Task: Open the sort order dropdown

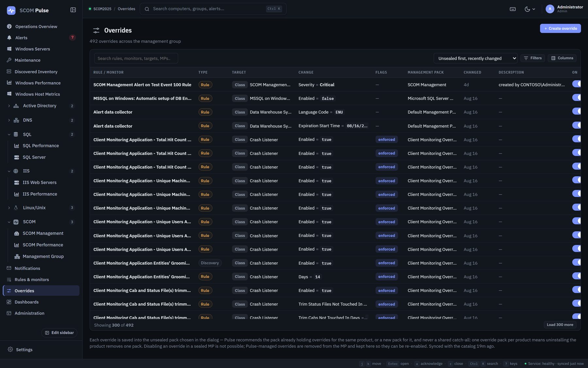Action: [x=476, y=58]
